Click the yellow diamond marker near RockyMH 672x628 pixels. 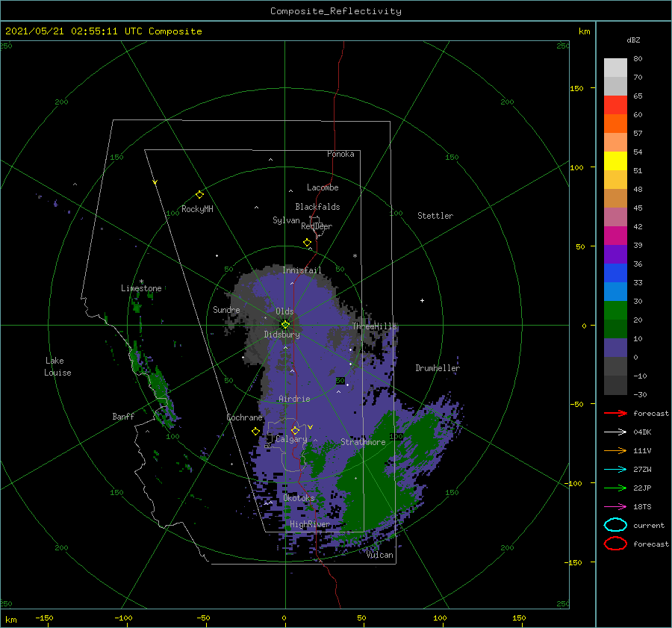[x=199, y=195]
